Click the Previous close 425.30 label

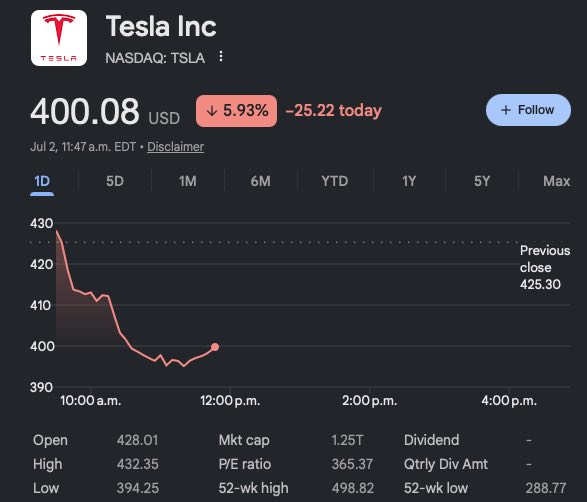(545, 267)
